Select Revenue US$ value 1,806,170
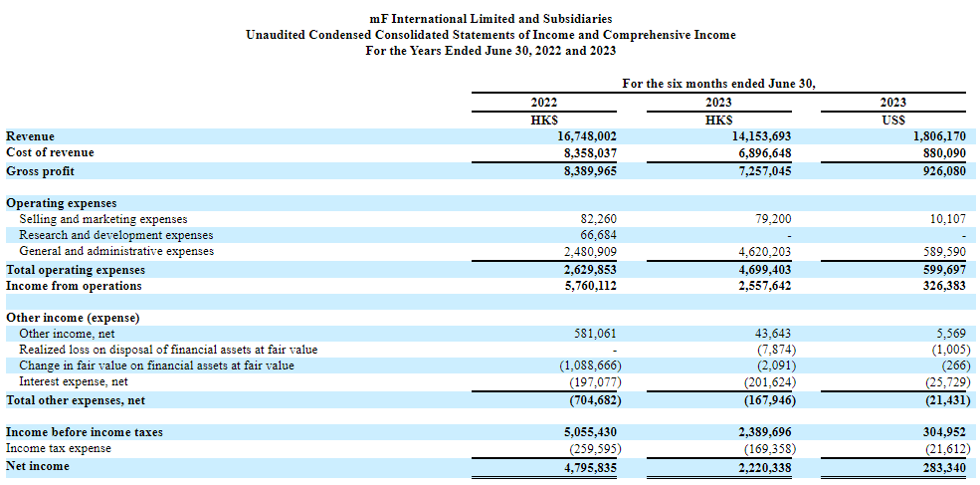 point(937,136)
